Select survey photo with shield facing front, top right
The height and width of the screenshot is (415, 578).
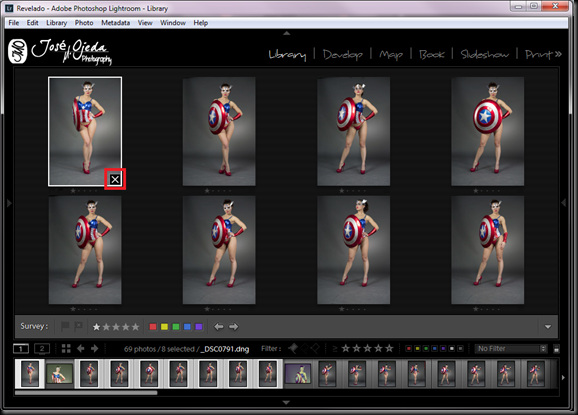click(x=488, y=131)
